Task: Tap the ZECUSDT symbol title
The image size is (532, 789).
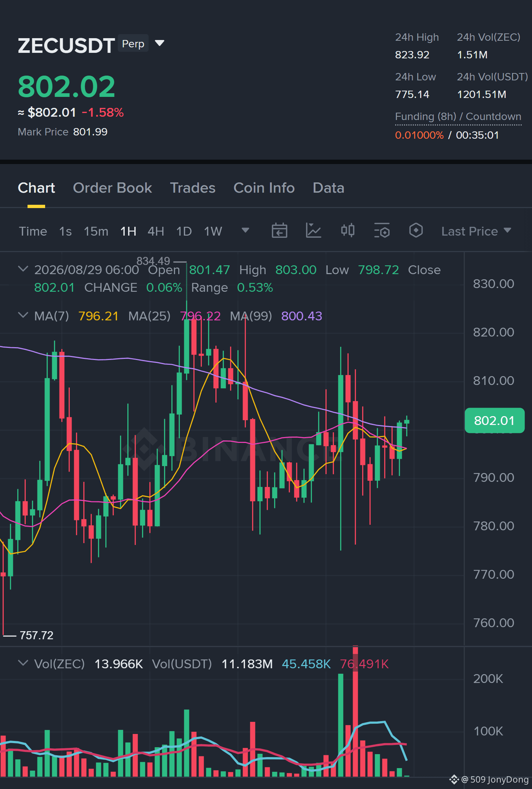Action: tap(66, 46)
